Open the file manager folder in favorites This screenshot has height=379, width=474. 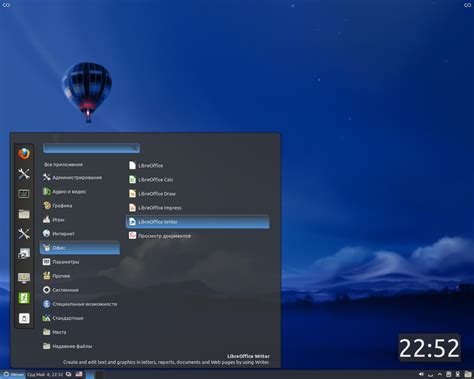24,214
